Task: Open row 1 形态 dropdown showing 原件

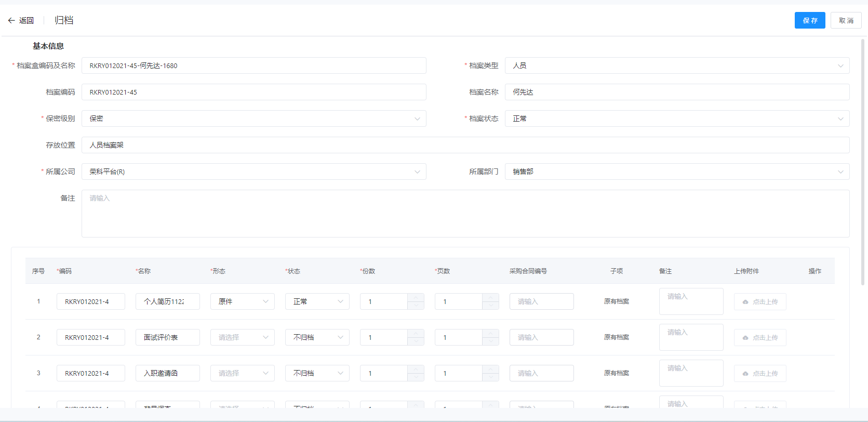Action: [x=242, y=301]
